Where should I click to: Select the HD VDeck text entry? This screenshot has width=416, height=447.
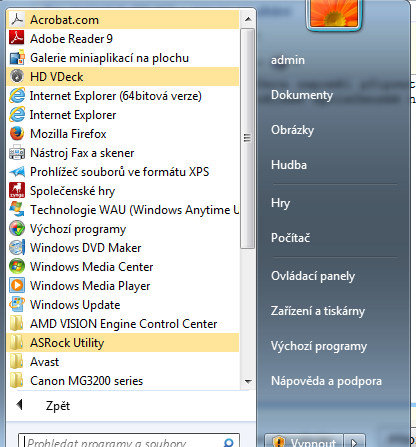tap(57, 77)
